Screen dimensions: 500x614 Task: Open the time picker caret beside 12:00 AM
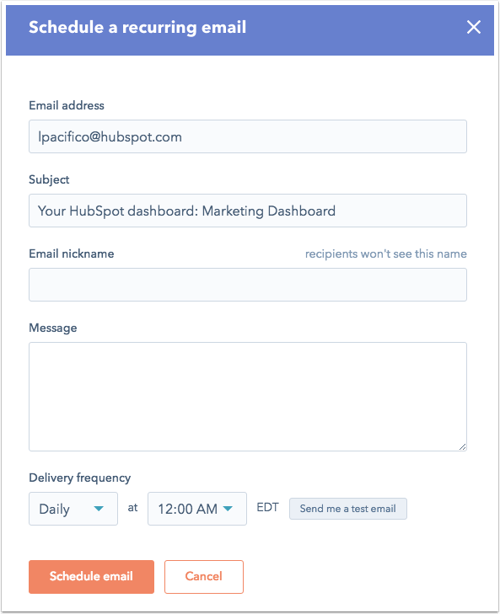coord(228,509)
